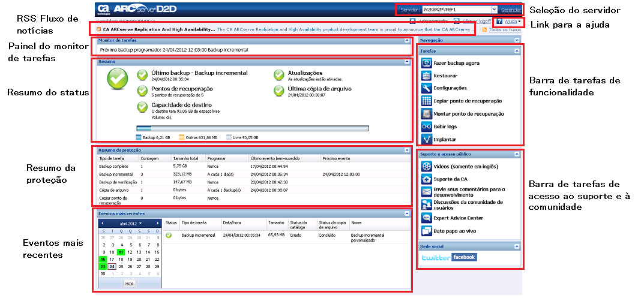The width and height of the screenshot is (644, 298).
Task: Select Copiar ponto de recuperação icon
Action: (x=426, y=101)
